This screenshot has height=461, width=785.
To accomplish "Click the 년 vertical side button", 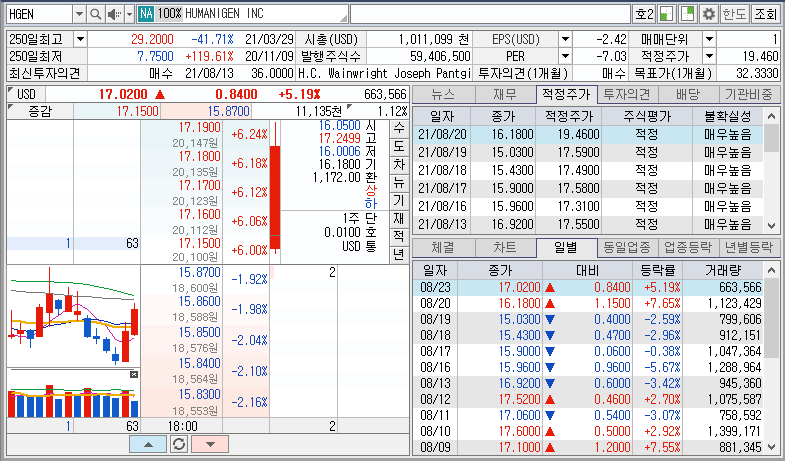I will coord(399,254).
